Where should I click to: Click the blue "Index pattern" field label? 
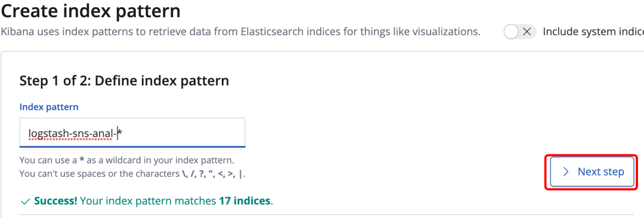click(x=49, y=107)
